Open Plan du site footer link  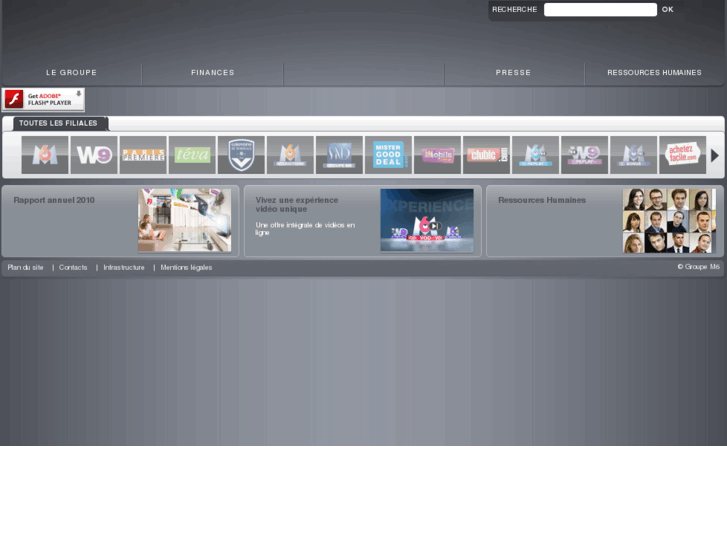pos(26,268)
